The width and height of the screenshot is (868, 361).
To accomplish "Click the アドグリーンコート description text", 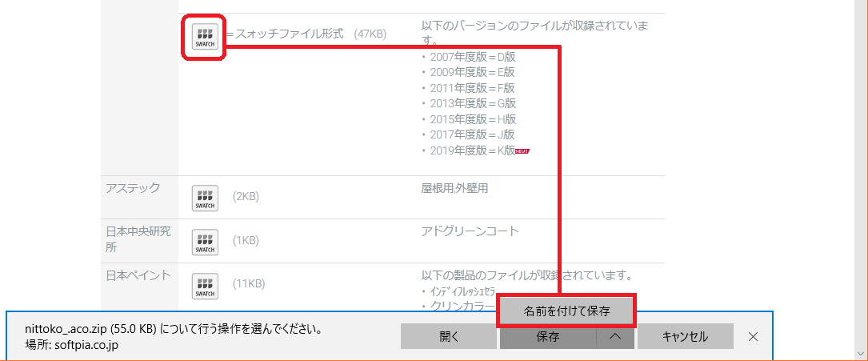I will click(x=470, y=231).
